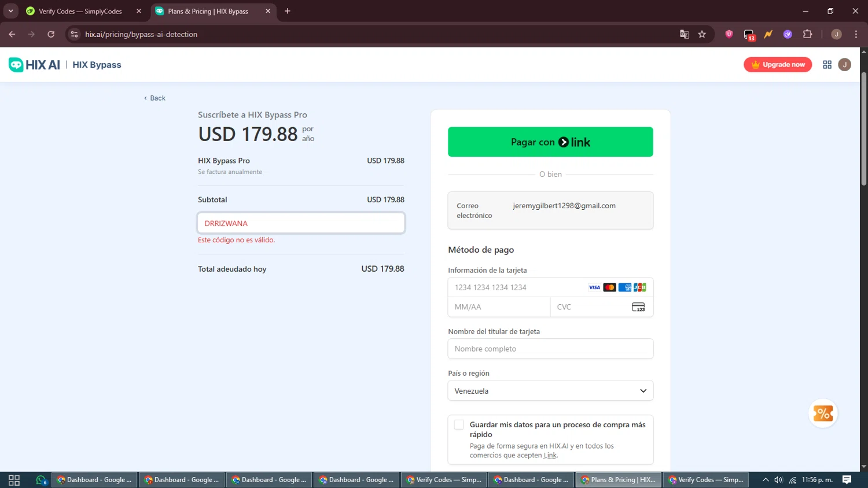This screenshot has width=868, height=488.
Task: Click the Back link
Action: pos(155,98)
